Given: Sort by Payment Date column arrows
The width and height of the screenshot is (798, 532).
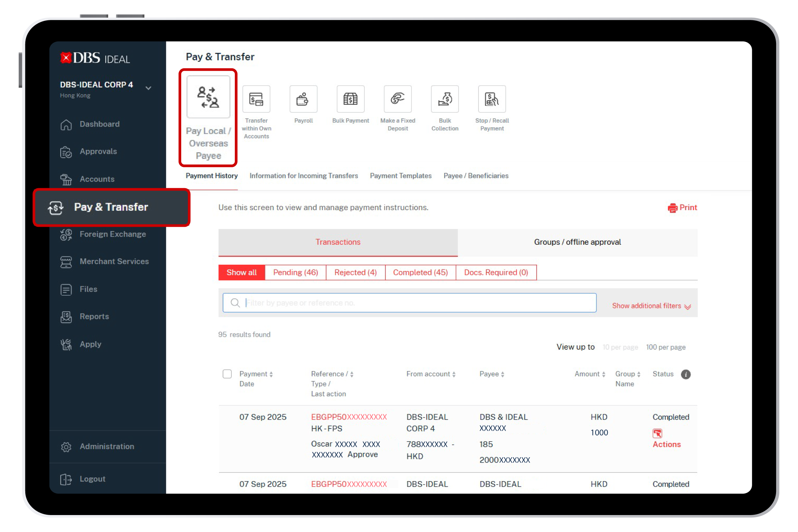Looking at the screenshot, I should [x=271, y=374].
